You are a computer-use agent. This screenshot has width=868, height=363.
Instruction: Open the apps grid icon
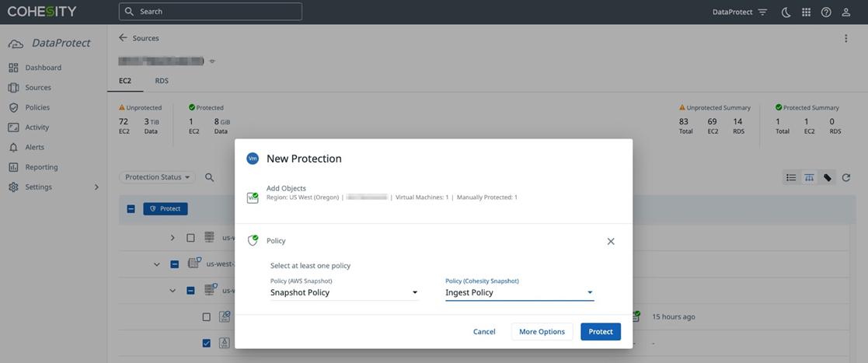coord(806,12)
